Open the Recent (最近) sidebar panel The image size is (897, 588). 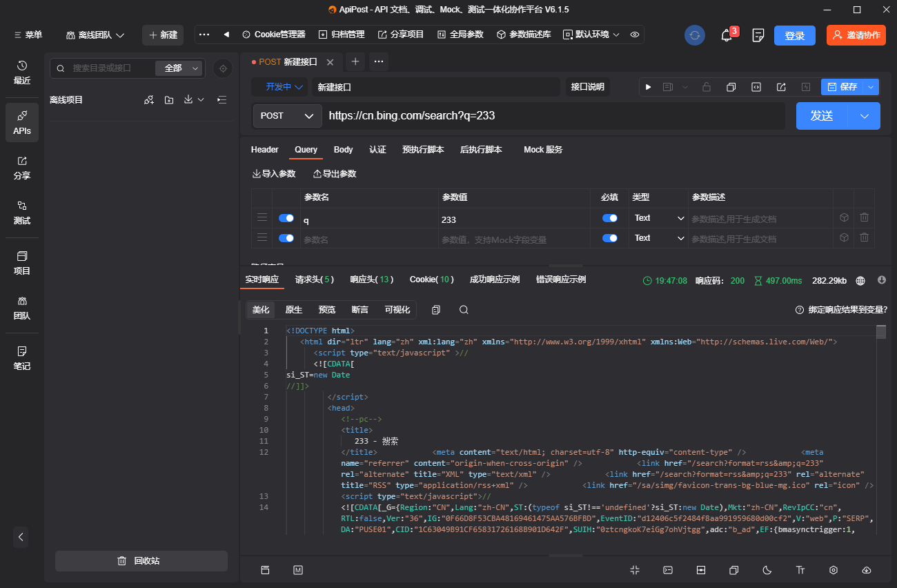click(22, 72)
